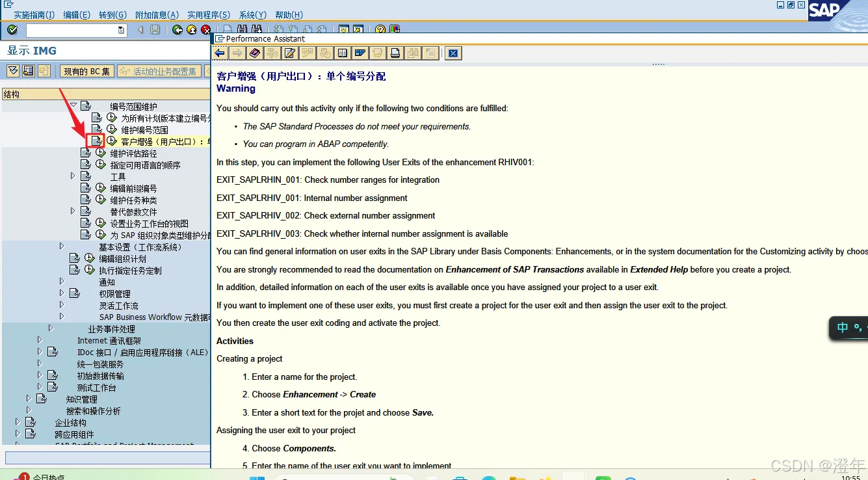The height and width of the screenshot is (480, 868).
Task: Click the Print icon in Performance Assistant
Action: click(395, 53)
